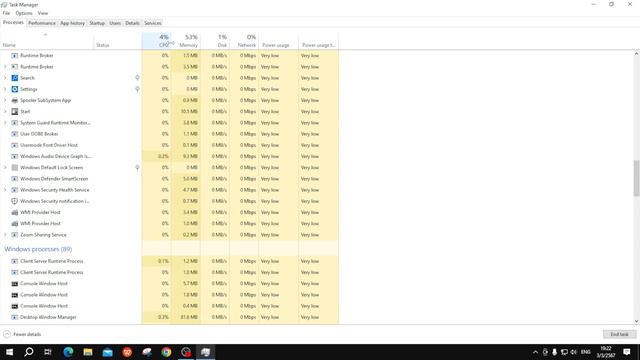Expand the Start process row

pyautogui.click(x=5, y=111)
